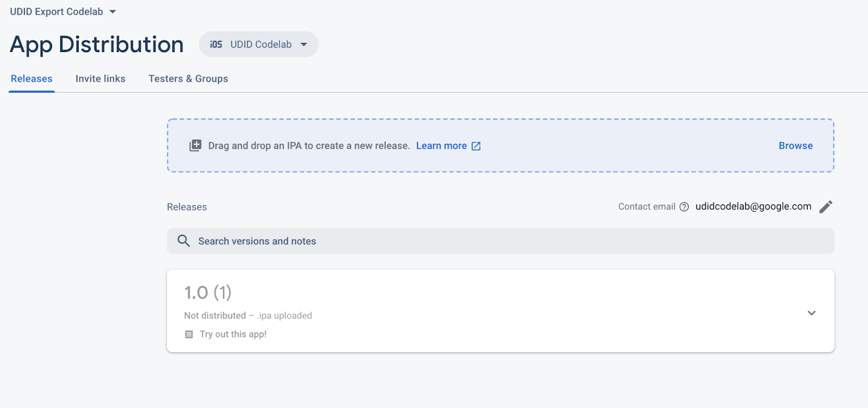This screenshot has width=868, height=408.
Task: Click the iOS platform icon in app selector
Action: pos(216,44)
